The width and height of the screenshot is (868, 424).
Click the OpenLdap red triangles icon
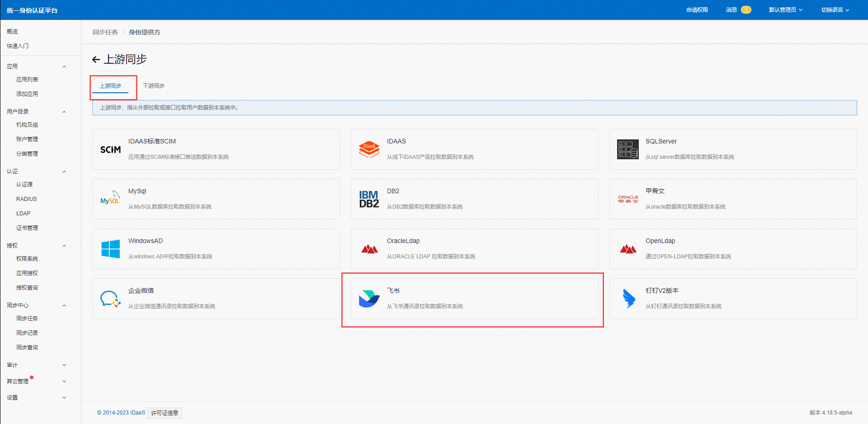pyautogui.click(x=628, y=249)
